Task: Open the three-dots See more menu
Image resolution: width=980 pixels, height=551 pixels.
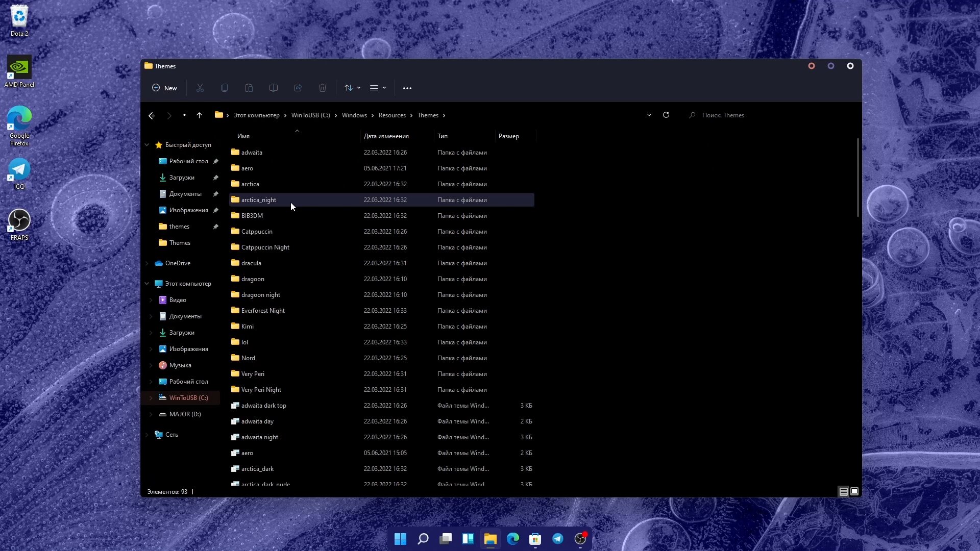Action: (x=407, y=88)
